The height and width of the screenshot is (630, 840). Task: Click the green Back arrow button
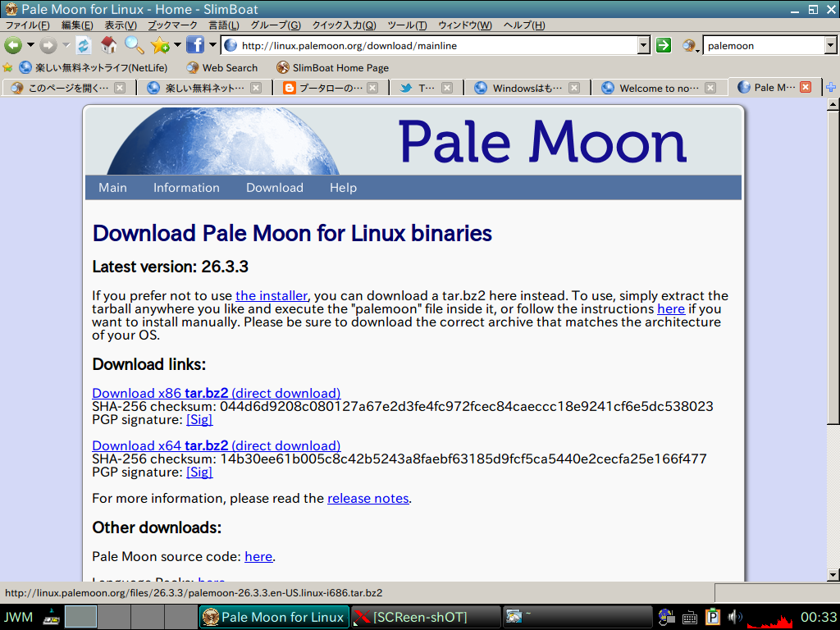13,46
